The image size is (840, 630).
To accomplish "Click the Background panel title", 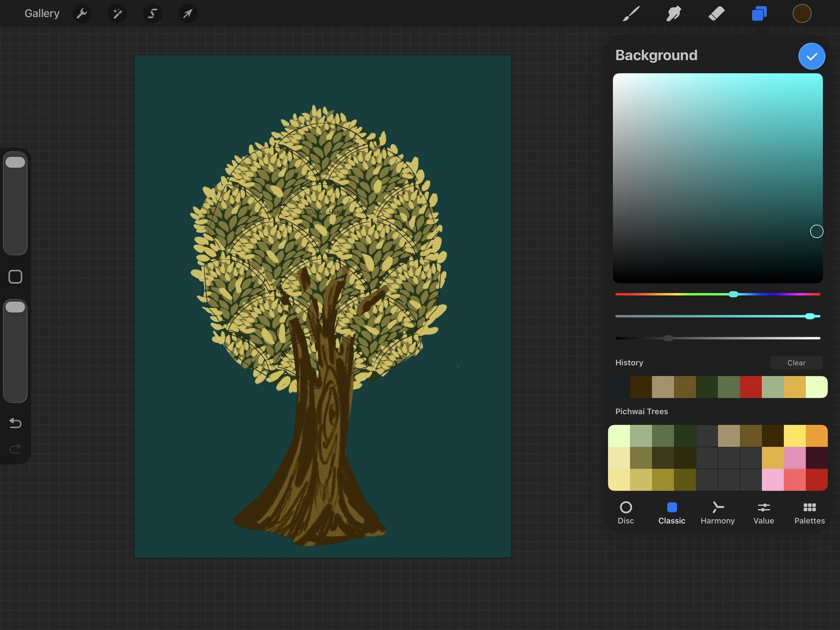I will (656, 55).
